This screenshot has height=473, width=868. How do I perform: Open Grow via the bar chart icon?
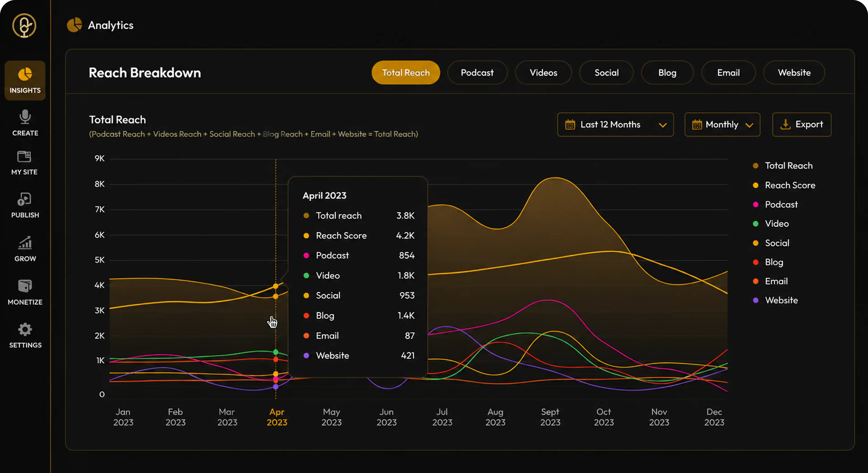[25, 243]
